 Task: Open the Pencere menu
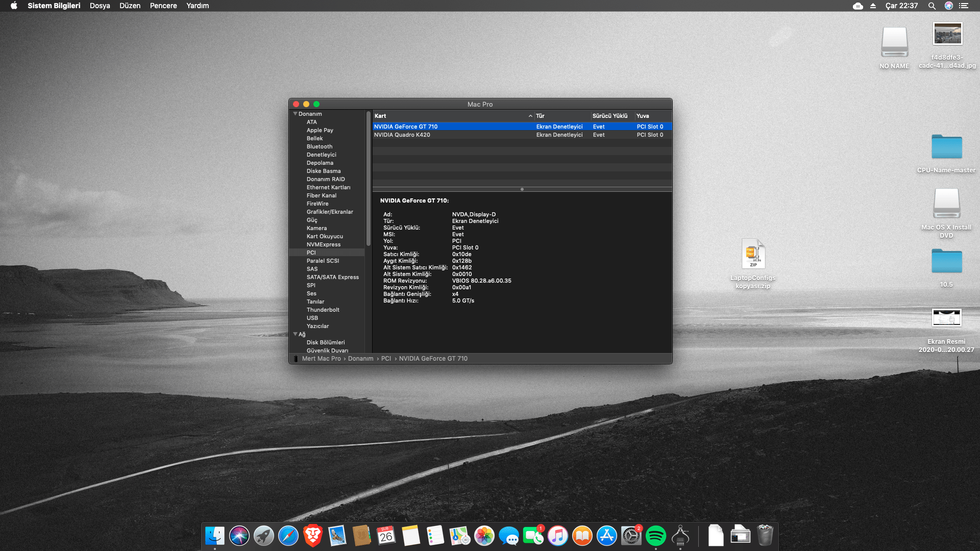point(163,6)
